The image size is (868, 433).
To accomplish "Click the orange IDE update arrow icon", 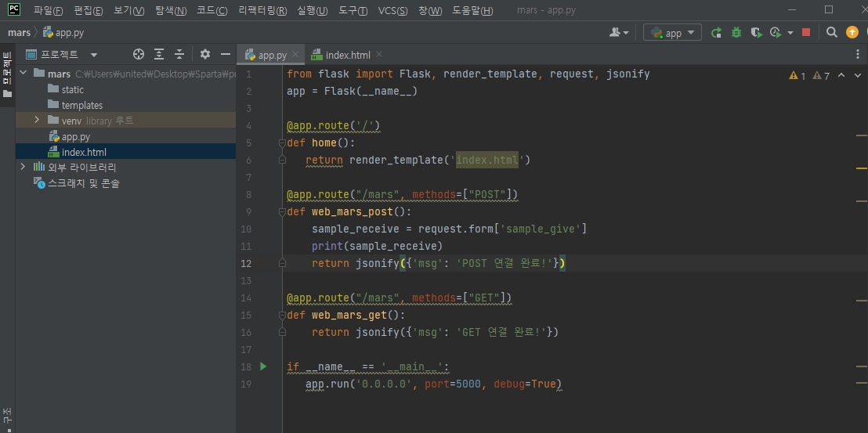I will pyautogui.click(x=852, y=33).
